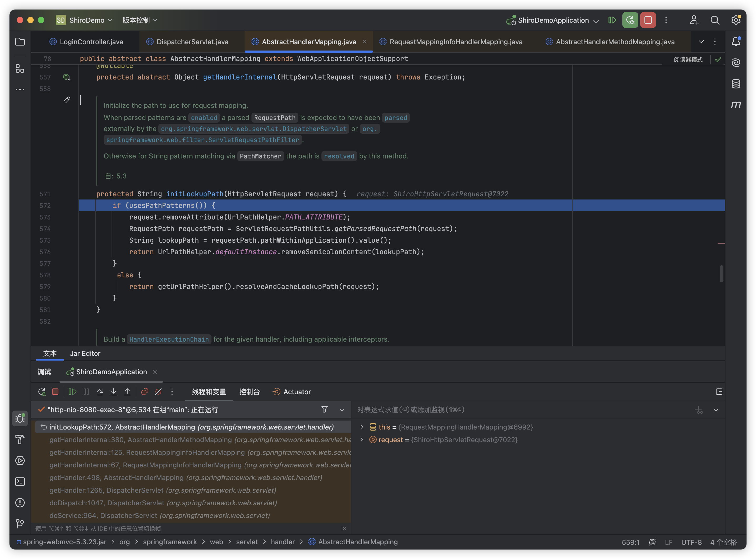Image resolution: width=756 pixels, height=559 pixels.
Task: Open more debug actions vertical dots
Action: point(172,392)
